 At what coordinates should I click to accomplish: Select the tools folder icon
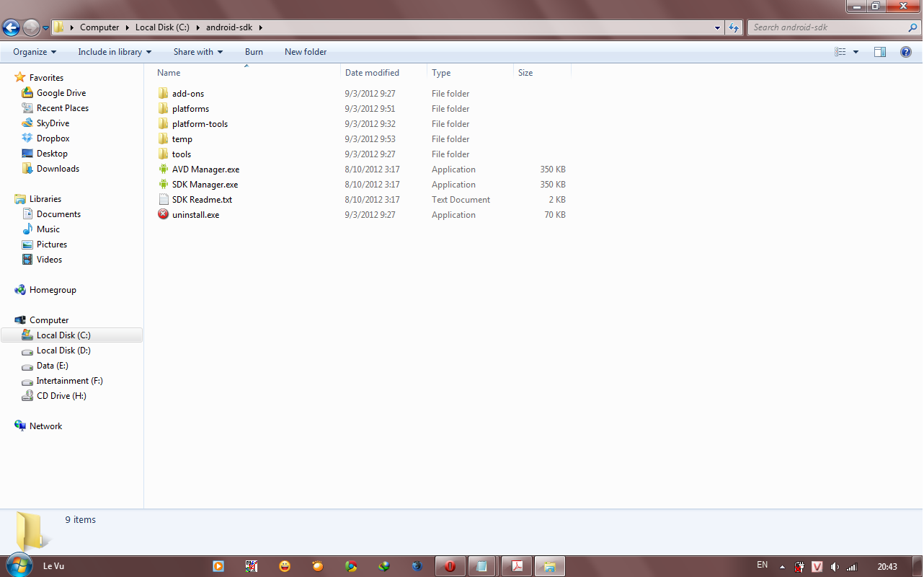pyautogui.click(x=164, y=154)
